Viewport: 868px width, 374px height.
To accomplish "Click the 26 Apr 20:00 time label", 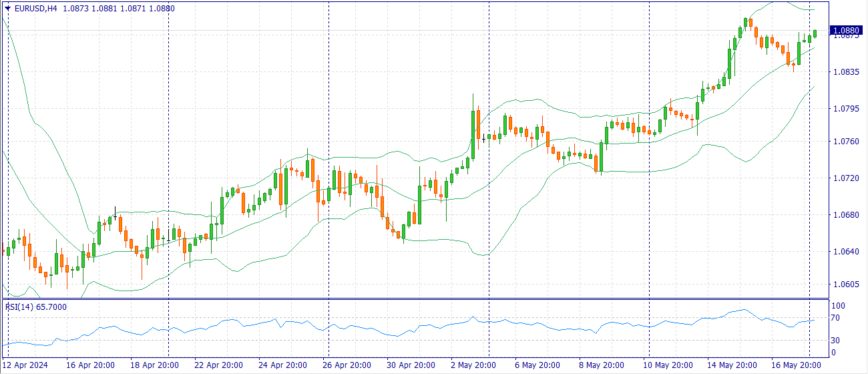I will 347,365.
